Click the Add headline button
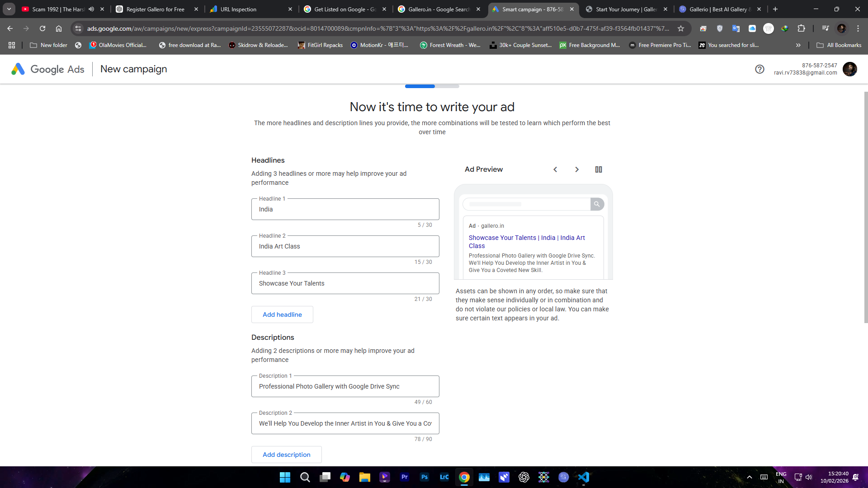Screen dimensions: 868x488 click(282, 314)
